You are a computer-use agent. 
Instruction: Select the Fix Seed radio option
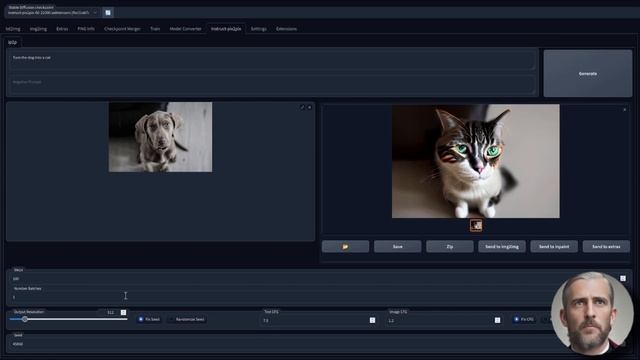(x=149, y=319)
